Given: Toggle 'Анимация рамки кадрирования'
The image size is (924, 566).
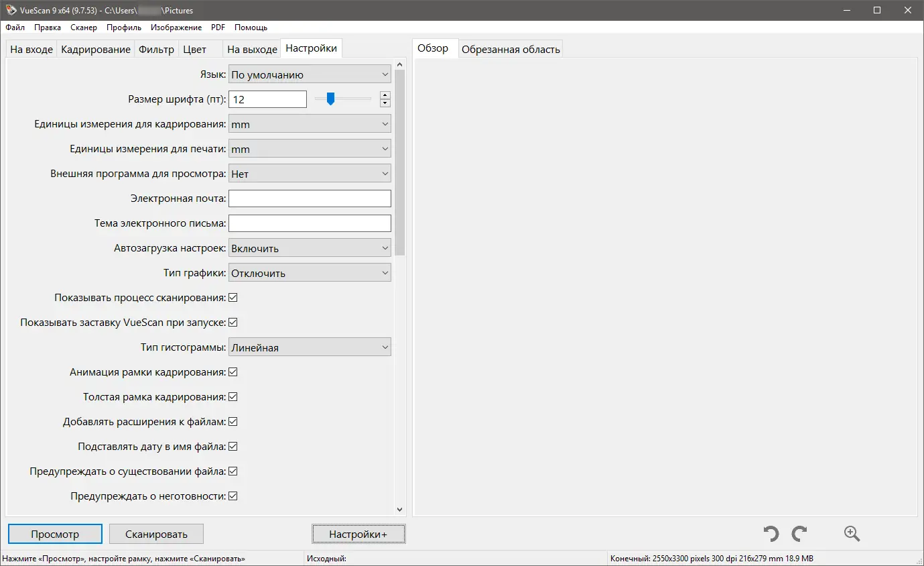Looking at the screenshot, I should [233, 372].
